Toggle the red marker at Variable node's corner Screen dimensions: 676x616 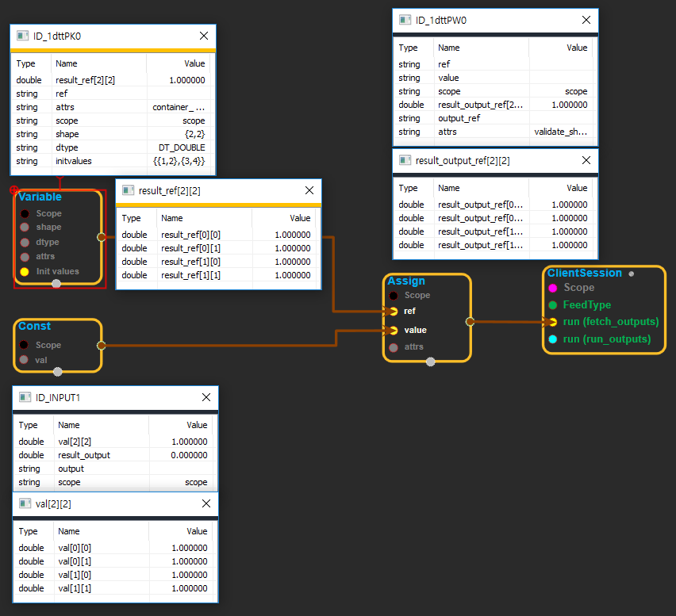click(x=13, y=190)
